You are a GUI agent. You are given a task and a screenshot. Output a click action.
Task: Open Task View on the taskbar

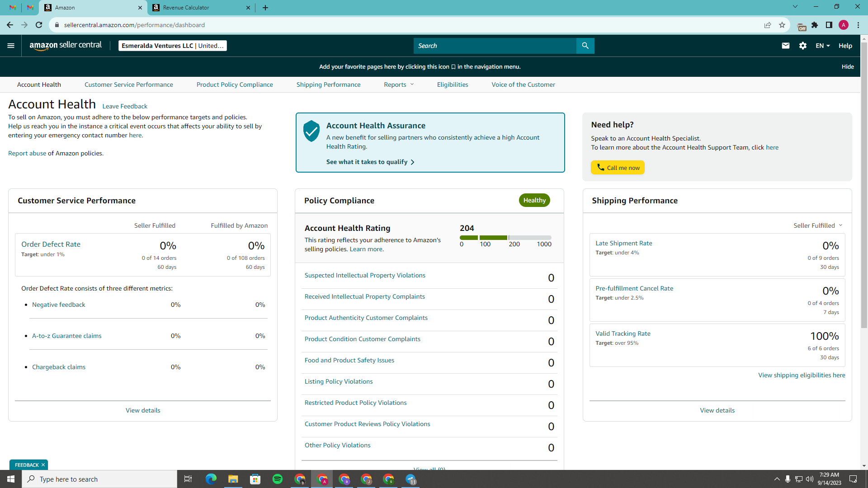188,479
